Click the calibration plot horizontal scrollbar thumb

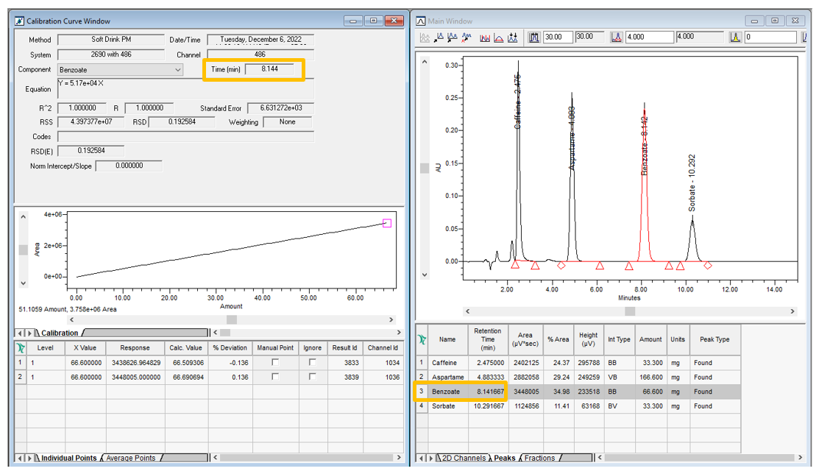(x=232, y=319)
